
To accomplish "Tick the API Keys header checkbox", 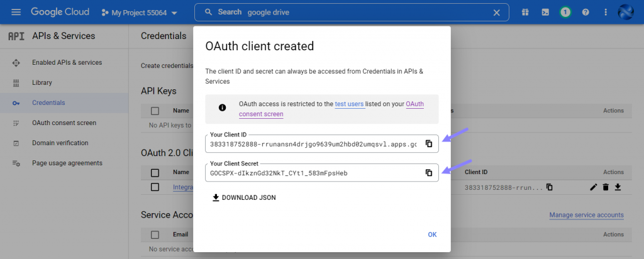I will pyautogui.click(x=155, y=111).
